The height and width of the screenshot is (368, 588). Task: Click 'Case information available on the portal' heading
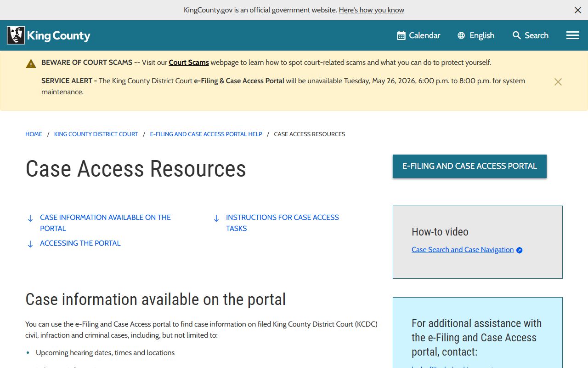155,299
